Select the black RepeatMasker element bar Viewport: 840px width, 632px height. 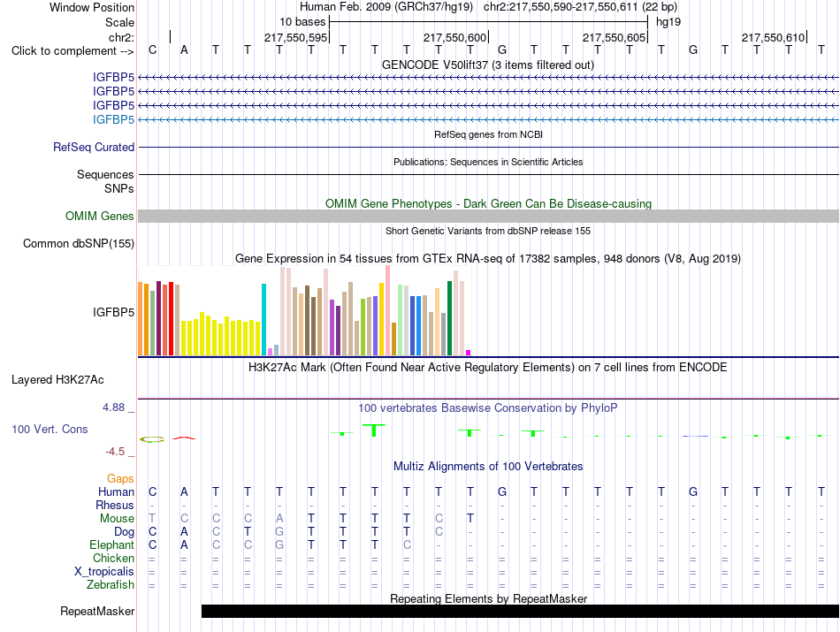tap(520, 611)
